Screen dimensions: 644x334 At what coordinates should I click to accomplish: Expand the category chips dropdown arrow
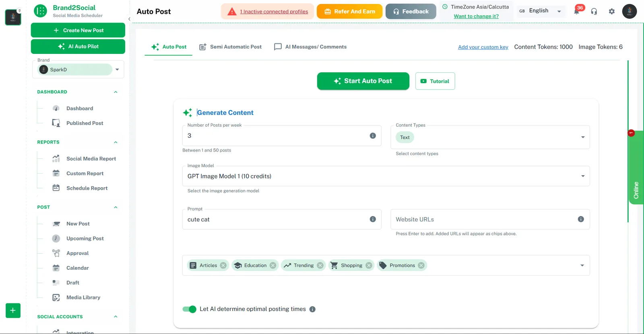[582, 265]
